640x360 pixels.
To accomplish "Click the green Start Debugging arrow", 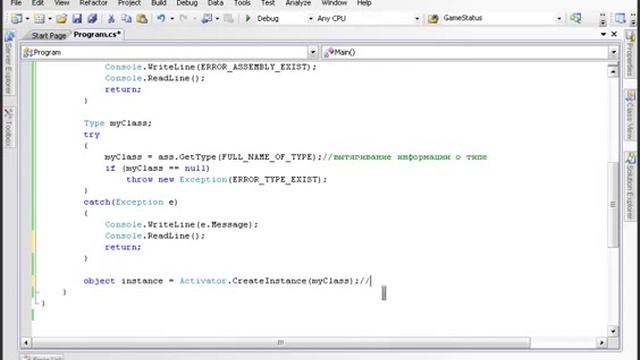I will click(x=248, y=18).
